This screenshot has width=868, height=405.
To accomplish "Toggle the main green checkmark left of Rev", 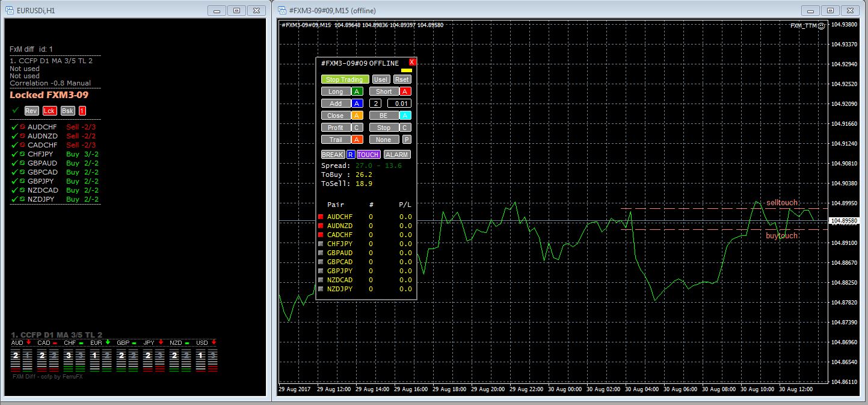I will (15, 110).
